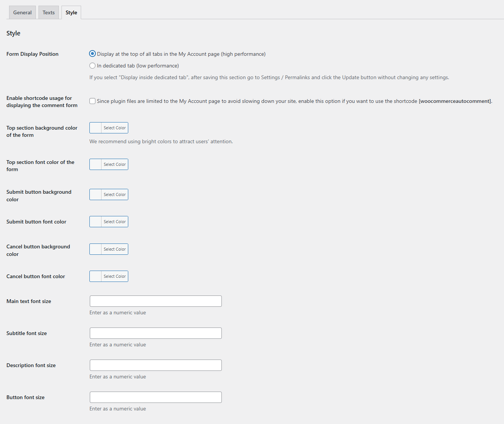Open Select Color for Cancel button font
Viewport: 504px width, 424px height.
click(115, 276)
